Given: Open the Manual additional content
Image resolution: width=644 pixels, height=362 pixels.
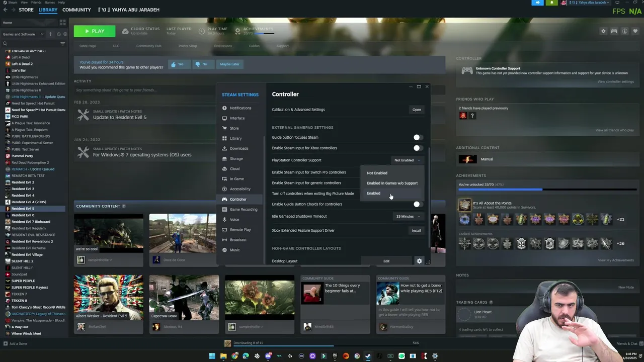Looking at the screenshot, I should (x=487, y=159).
